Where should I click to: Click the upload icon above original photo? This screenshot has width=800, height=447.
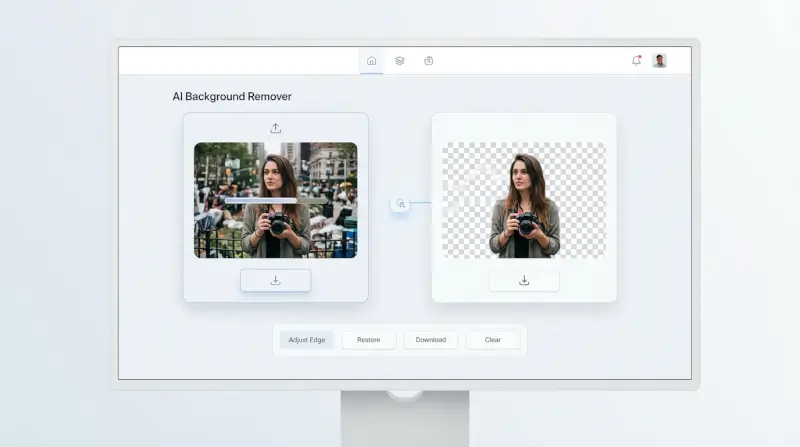click(276, 128)
